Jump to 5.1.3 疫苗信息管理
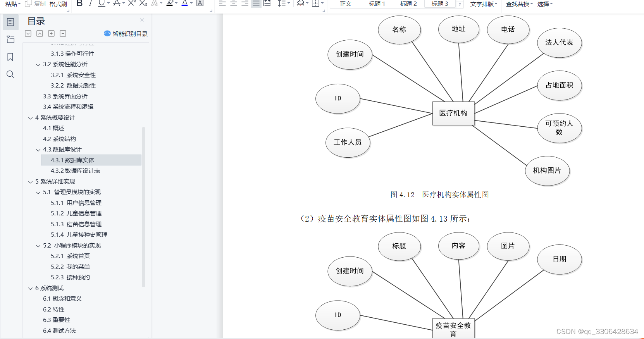 coord(76,224)
